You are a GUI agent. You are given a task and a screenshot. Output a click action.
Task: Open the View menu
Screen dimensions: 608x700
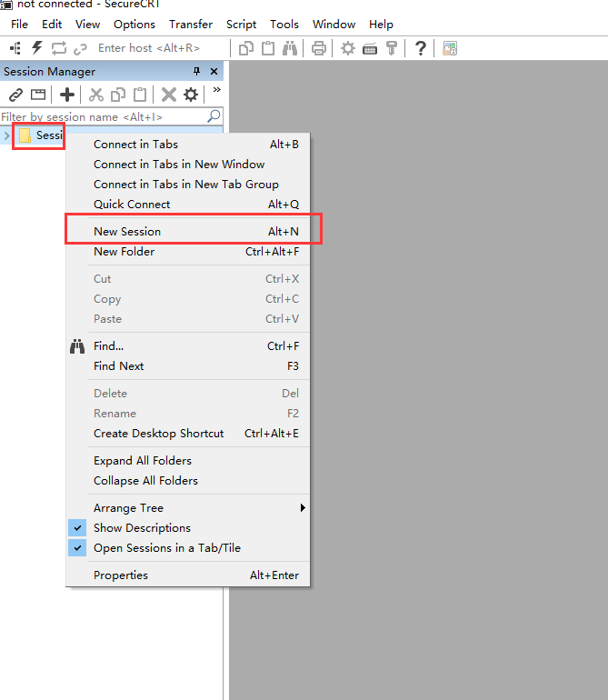[87, 25]
